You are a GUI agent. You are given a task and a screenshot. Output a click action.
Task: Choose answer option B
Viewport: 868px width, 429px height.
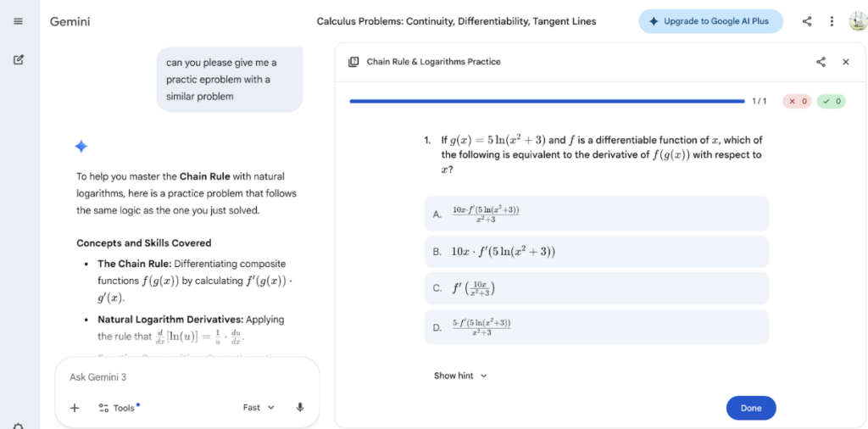596,252
